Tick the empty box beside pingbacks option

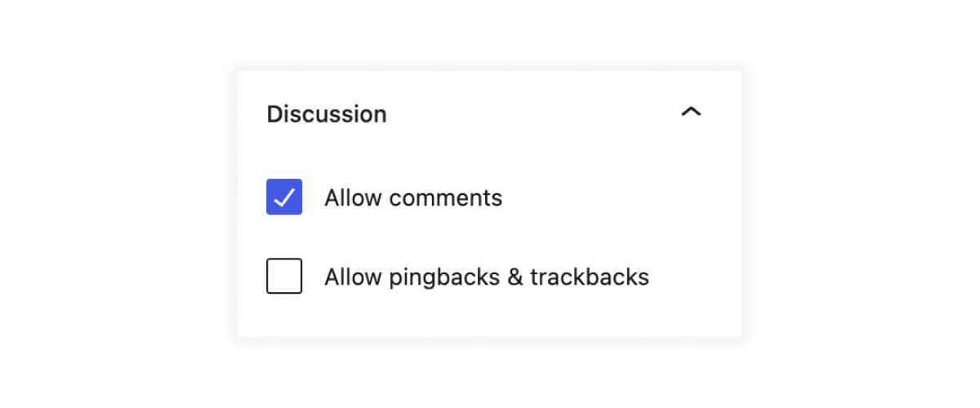coord(284,276)
